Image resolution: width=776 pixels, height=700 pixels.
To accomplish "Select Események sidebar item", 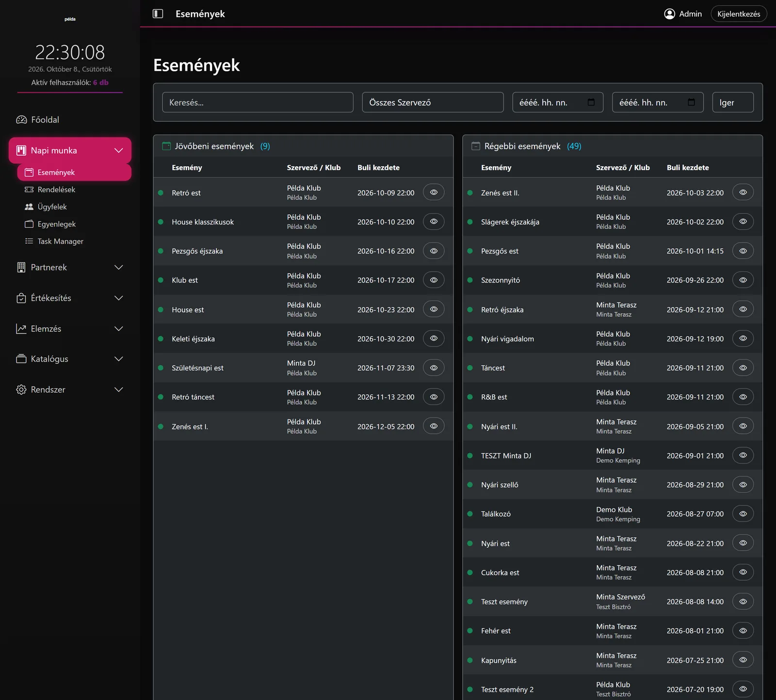I will pos(74,172).
